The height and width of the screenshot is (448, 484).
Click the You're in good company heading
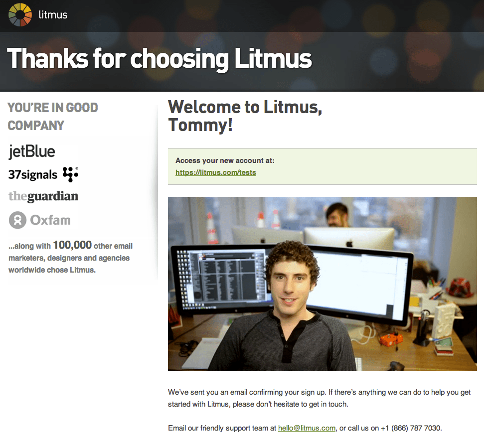[53, 117]
